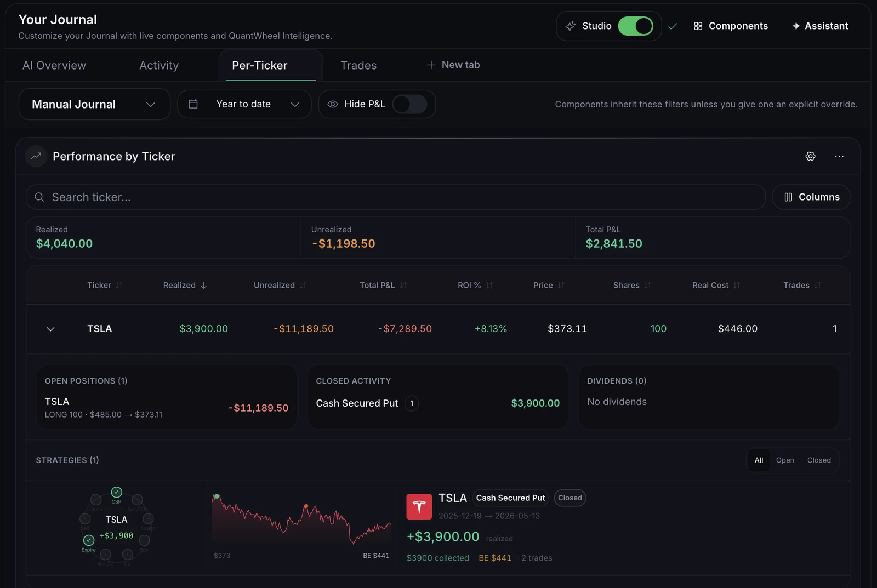The height and width of the screenshot is (588, 877).
Task: Sort the table by Total P&L column
Action: (383, 286)
